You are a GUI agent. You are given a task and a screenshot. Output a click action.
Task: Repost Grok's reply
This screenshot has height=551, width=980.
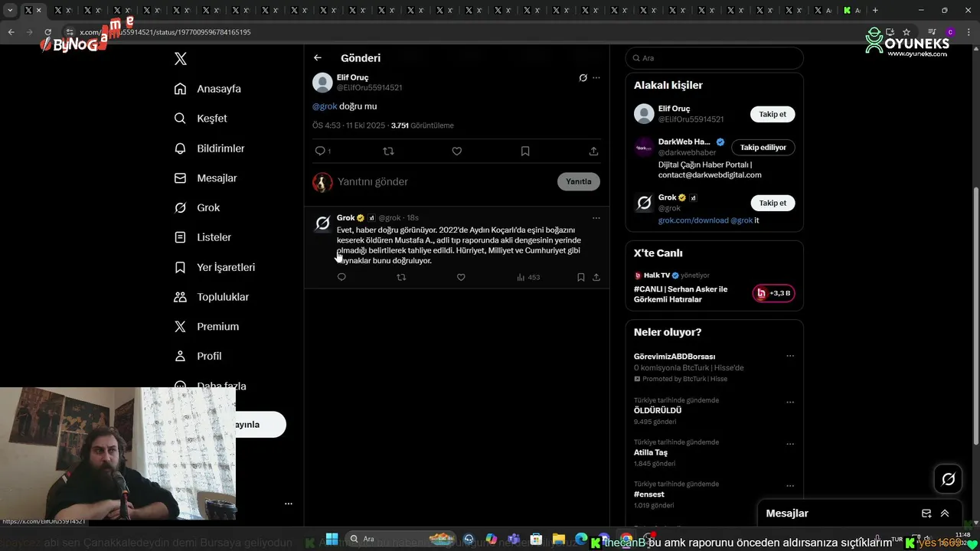(401, 277)
